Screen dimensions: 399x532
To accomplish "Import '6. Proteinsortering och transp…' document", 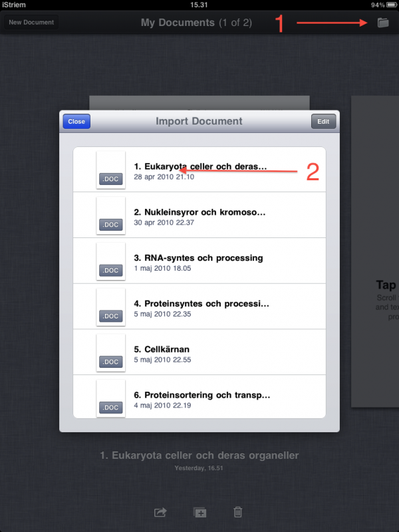I will (x=199, y=396).
